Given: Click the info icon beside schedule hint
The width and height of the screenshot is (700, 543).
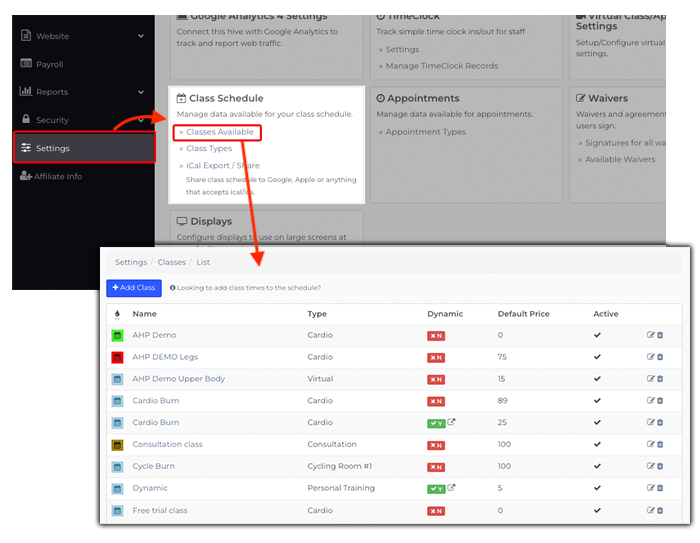Looking at the screenshot, I should pyautogui.click(x=173, y=288).
